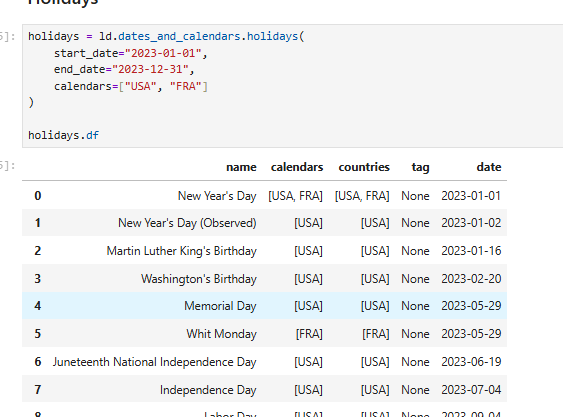Click row index 0
Screen dimensions: 563x417
click(x=38, y=196)
